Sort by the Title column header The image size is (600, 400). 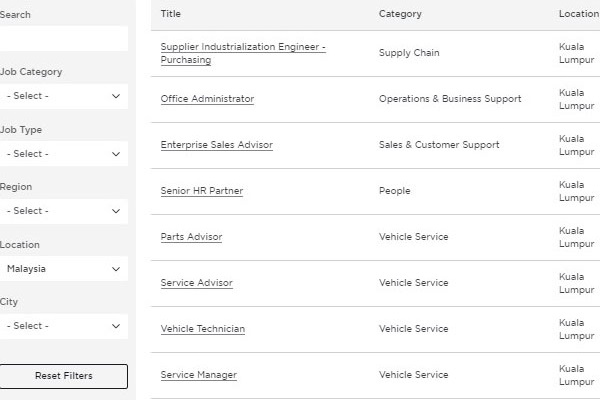(171, 14)
